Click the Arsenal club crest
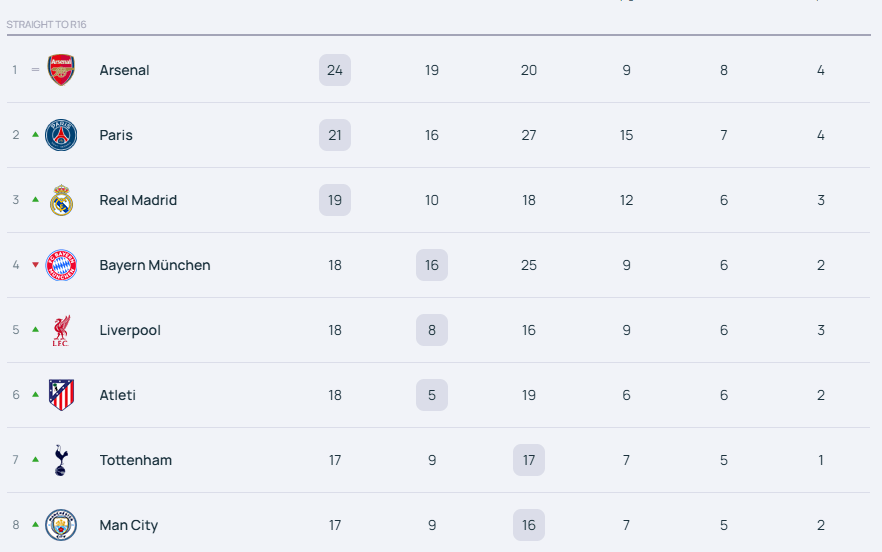This screenshot has width=882, height=552. [61, 70]
